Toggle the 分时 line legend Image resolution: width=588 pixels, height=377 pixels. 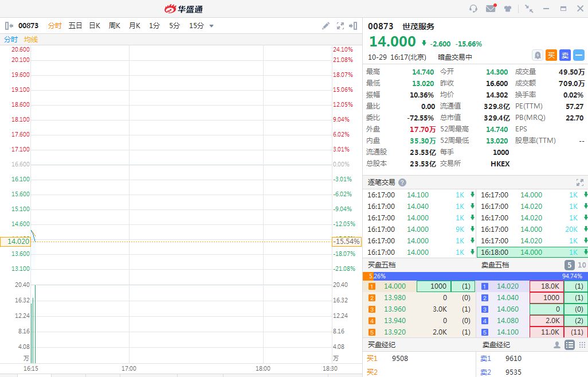(x=11, y=40)
